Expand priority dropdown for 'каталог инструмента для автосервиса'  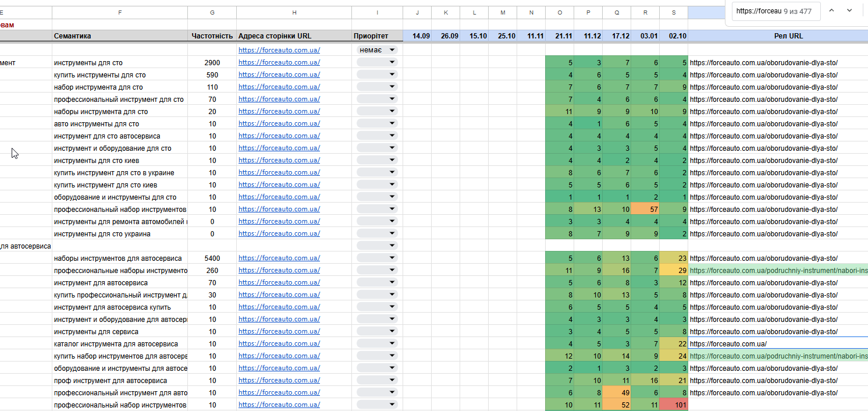pyautogui.click(x=376, y=343)
